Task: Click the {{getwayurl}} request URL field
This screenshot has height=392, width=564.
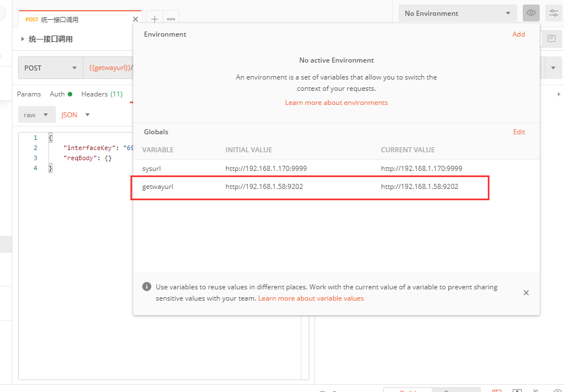Action: [108, 68]
